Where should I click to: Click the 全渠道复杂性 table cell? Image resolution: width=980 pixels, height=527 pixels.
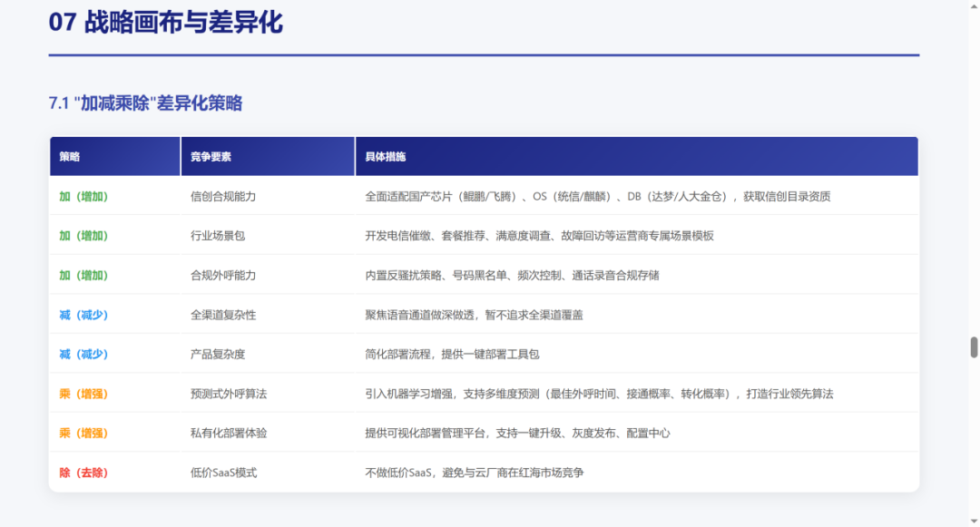[x=223, y=315]
